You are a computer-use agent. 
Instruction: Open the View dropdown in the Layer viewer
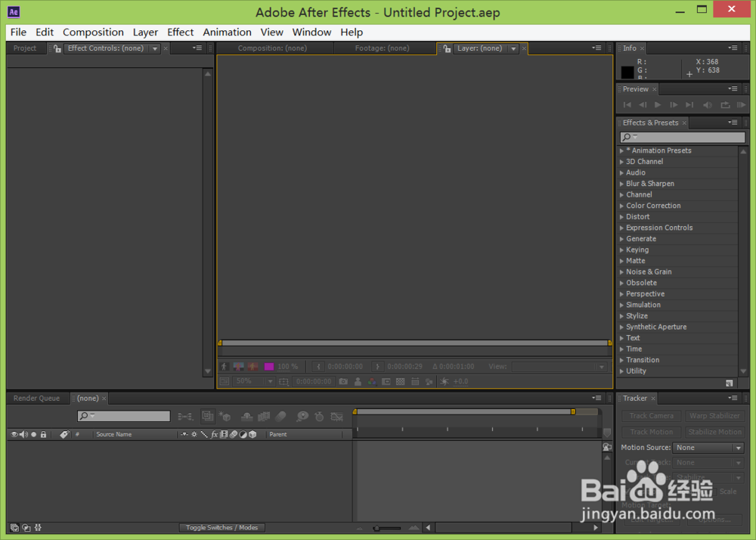coord(559,366)
